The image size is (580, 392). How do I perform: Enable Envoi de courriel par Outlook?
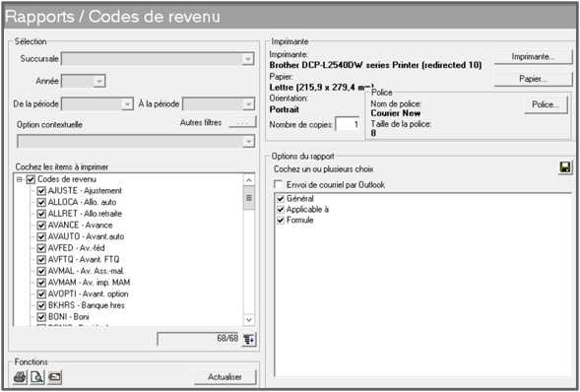tap(278, 184)
